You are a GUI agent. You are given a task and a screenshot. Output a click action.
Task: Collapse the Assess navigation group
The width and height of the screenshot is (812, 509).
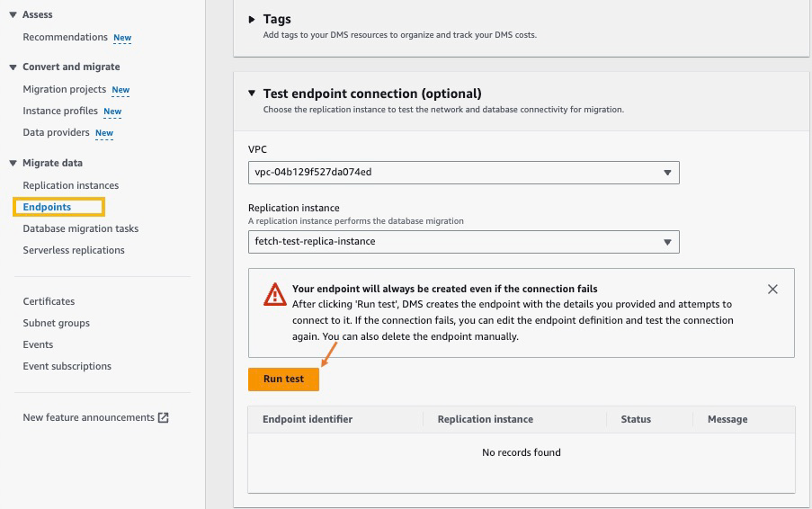[x=13, y=15]
